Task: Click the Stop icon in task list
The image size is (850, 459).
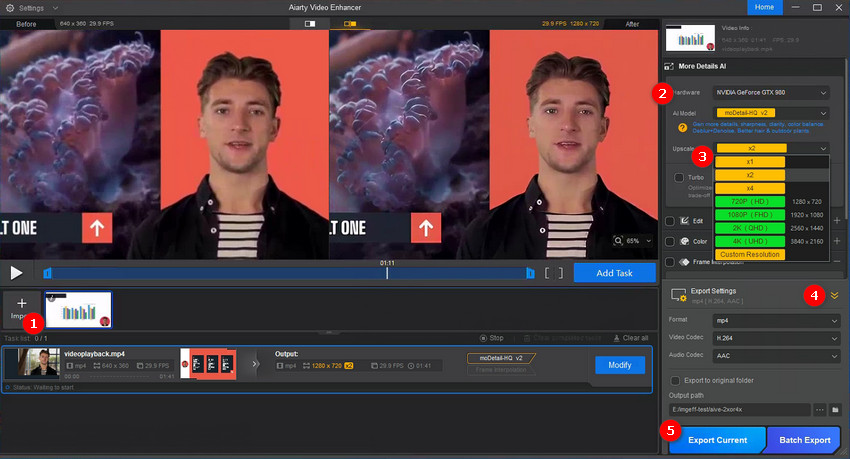Action: (x=484, y=338)
